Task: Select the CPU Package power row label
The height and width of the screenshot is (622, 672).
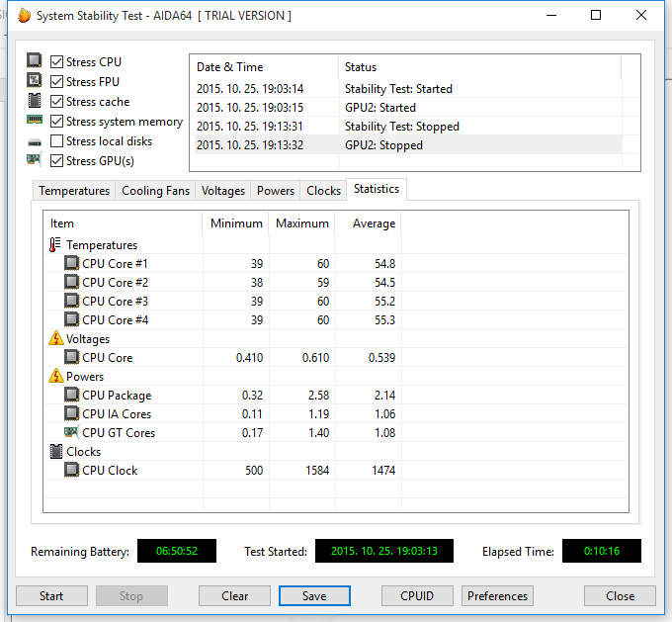Action: [117, 396]
